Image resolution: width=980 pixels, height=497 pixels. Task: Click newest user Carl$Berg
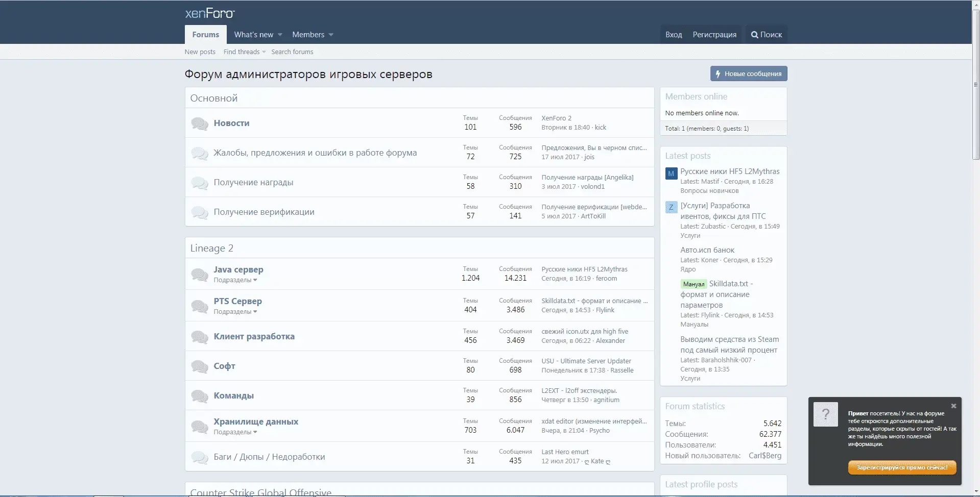point(765,456)
